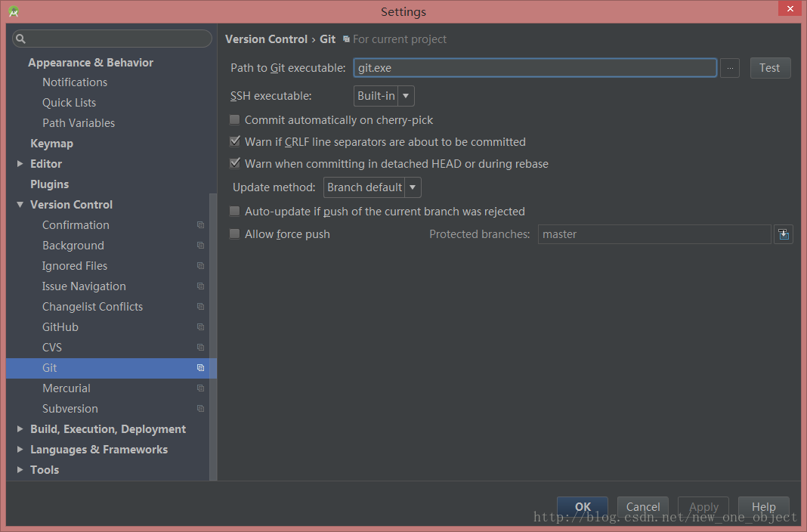Check the Allow force push option
This screenshot has height=532, width=807.
coord(235,234)
